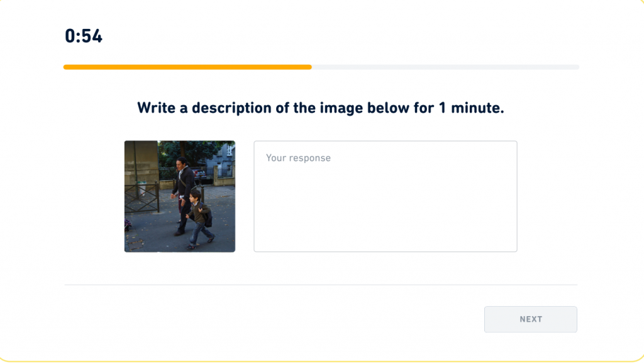This screenshot has width=644, height=364.
Task: Select the street photo thumbnail
Action: coord(180,196)
